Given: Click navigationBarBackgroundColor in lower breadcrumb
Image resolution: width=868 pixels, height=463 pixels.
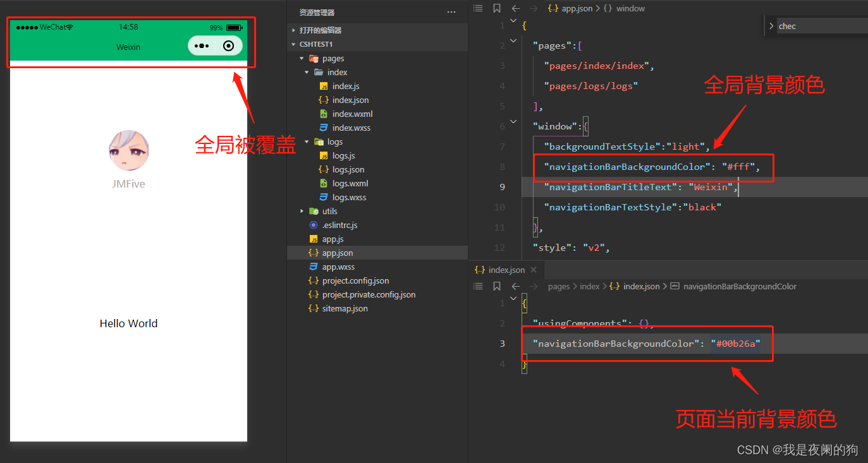Looking at the screenshot, I should tap(740, 286).
